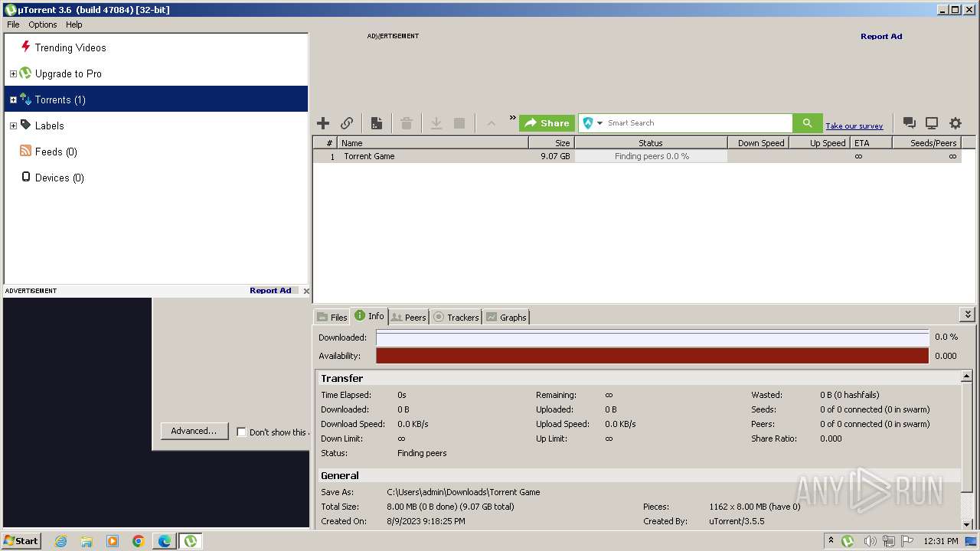Select Labels in the sidebar
This screenshot has height=551, width=980.
coord(49,126)
